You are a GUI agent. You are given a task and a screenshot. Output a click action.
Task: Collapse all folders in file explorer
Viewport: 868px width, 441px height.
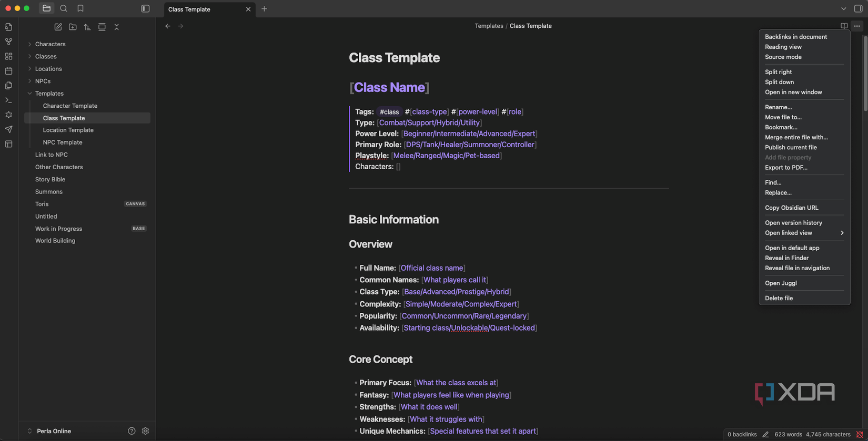[x=117, y=27]
